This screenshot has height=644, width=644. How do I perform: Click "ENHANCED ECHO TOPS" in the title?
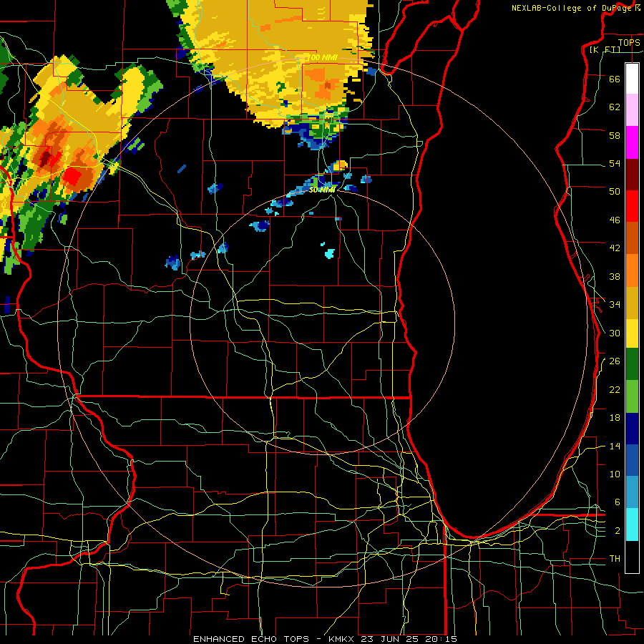(251, 639)
